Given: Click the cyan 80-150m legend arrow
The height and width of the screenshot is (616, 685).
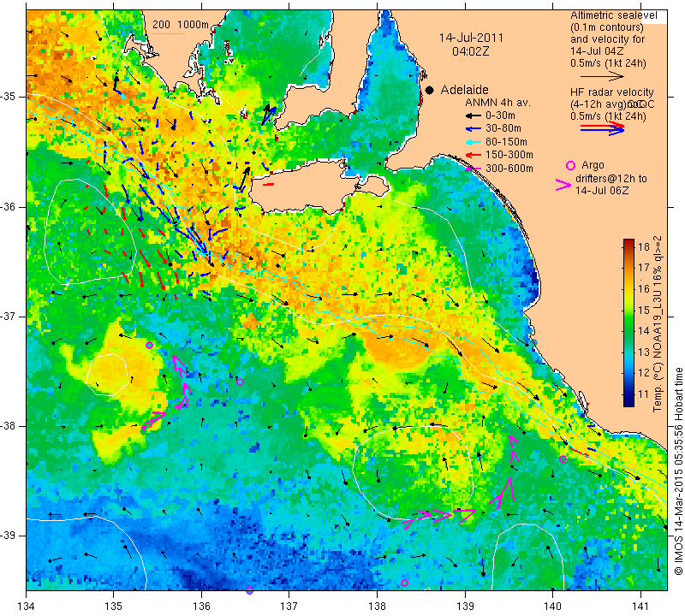Looking at the screenshot, I should (x=473, y=142).
